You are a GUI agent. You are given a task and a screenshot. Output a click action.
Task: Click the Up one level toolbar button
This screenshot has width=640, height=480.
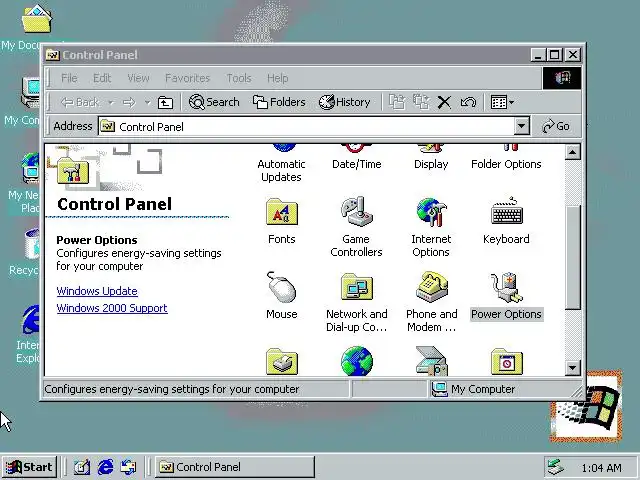(165, 102)
